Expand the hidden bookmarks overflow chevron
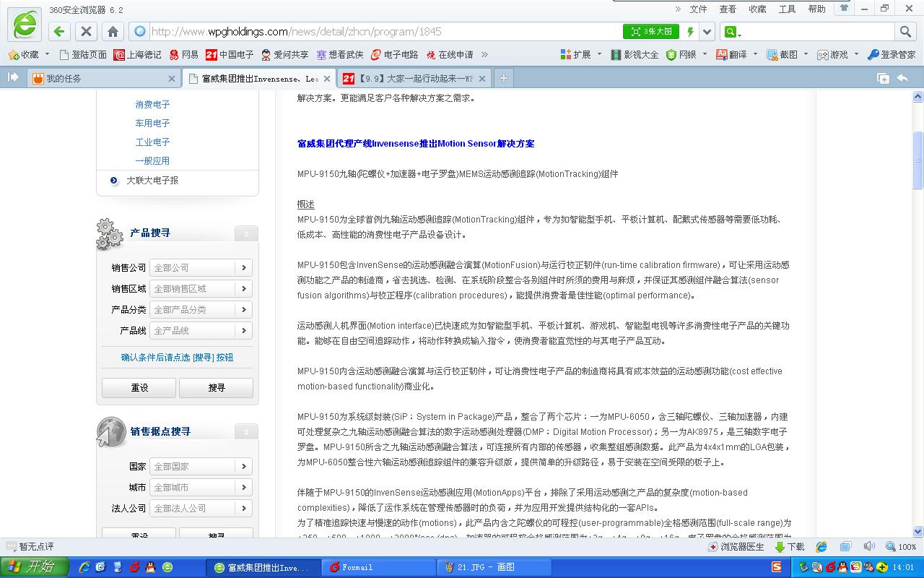 484,54
